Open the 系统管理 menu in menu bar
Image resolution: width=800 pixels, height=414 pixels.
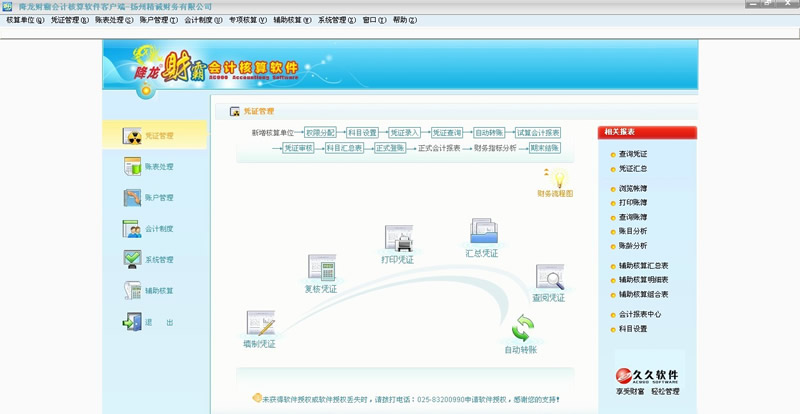coord(337,20)
